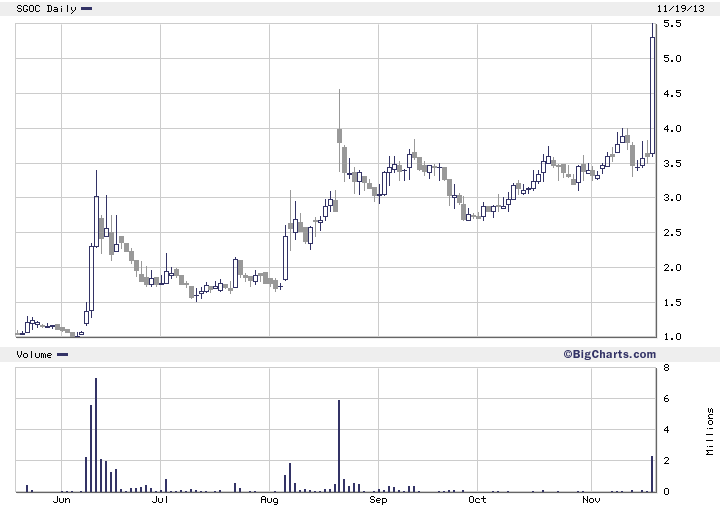Click the 0 on the volume axis

[666, 491]
